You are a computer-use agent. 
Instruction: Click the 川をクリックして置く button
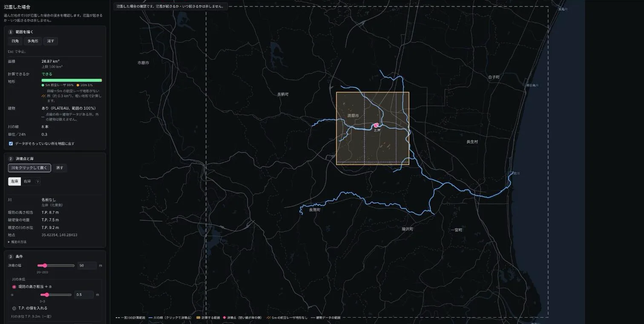[29, 168]
